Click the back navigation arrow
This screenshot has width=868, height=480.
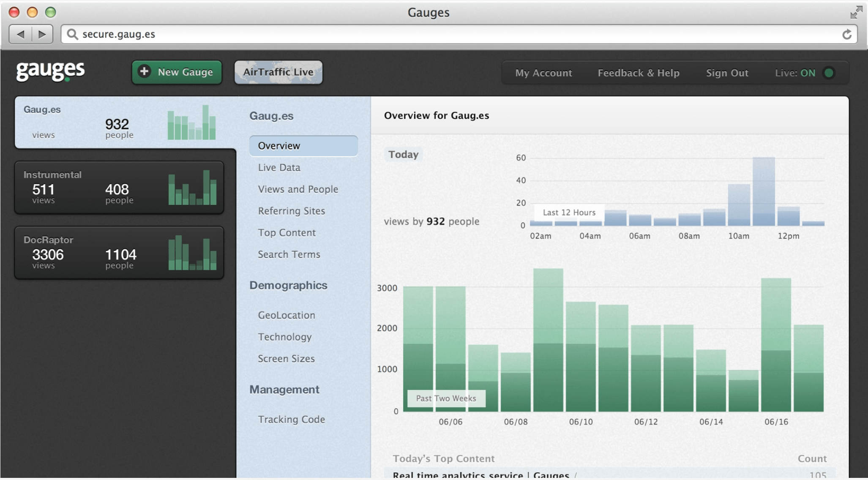21,34
